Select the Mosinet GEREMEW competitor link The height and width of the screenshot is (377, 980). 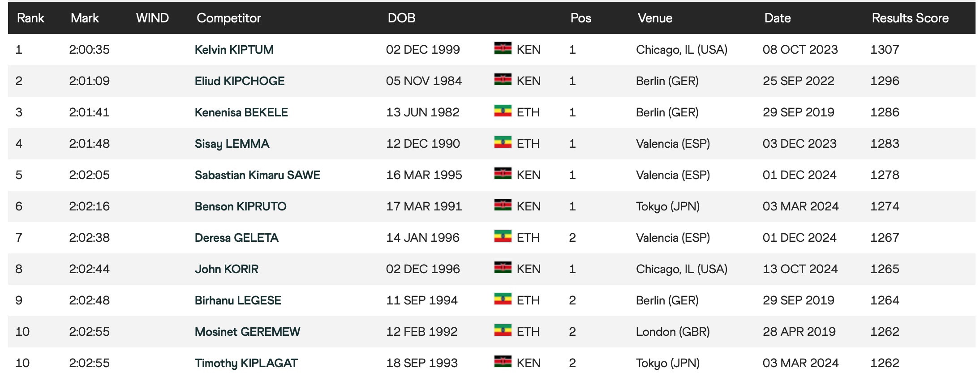click(247, 332)
